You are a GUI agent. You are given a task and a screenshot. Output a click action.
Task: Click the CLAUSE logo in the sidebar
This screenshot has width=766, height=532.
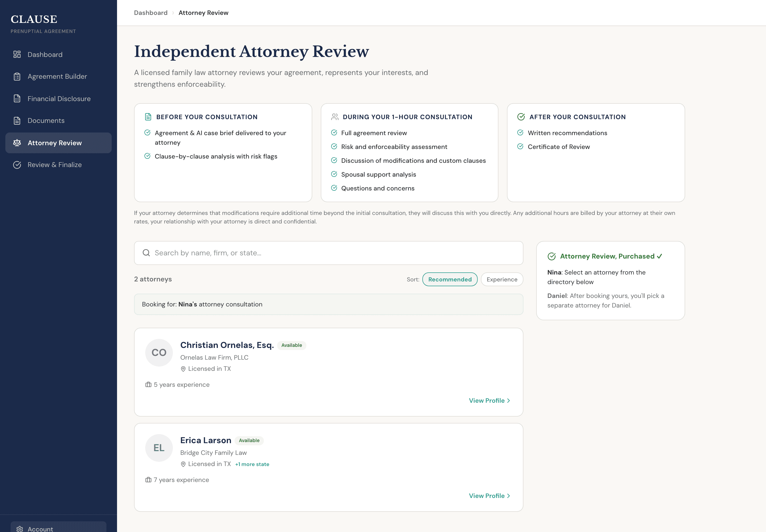pyautogui.click(x=34, y=19)
